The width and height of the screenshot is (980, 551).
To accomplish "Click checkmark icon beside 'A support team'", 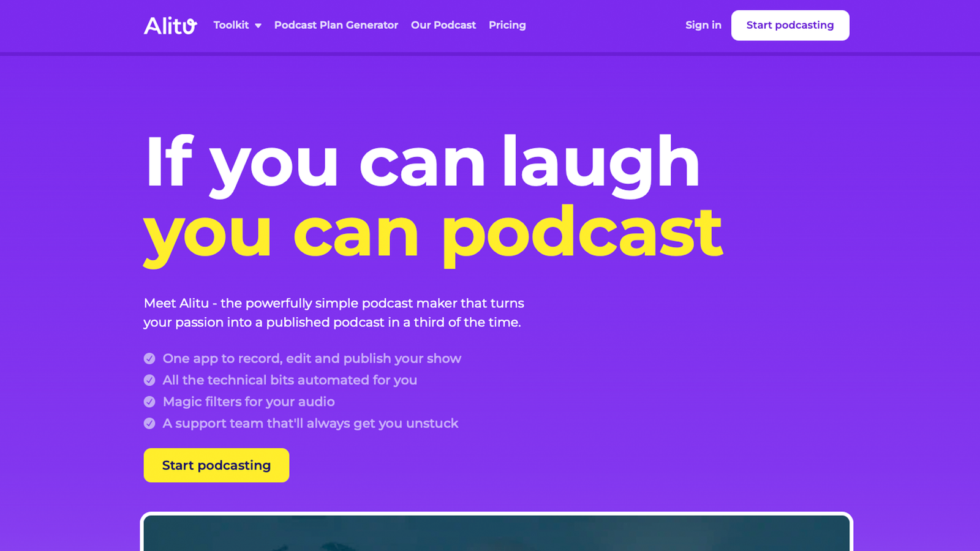I will 149,423.
